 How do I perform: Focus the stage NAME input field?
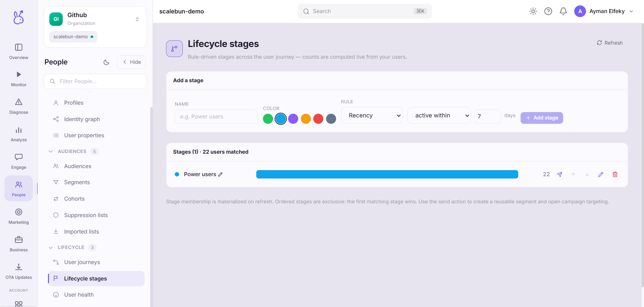tap(216, 117)
